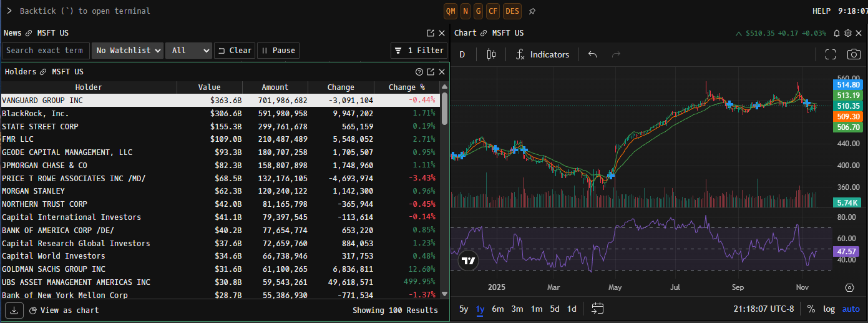
Task: Open the D interval selector
Action: [x=462, y=54]
